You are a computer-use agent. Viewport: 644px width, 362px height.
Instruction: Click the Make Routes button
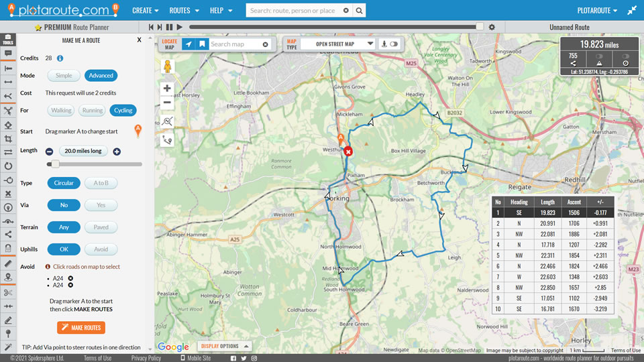pos(81,328)
